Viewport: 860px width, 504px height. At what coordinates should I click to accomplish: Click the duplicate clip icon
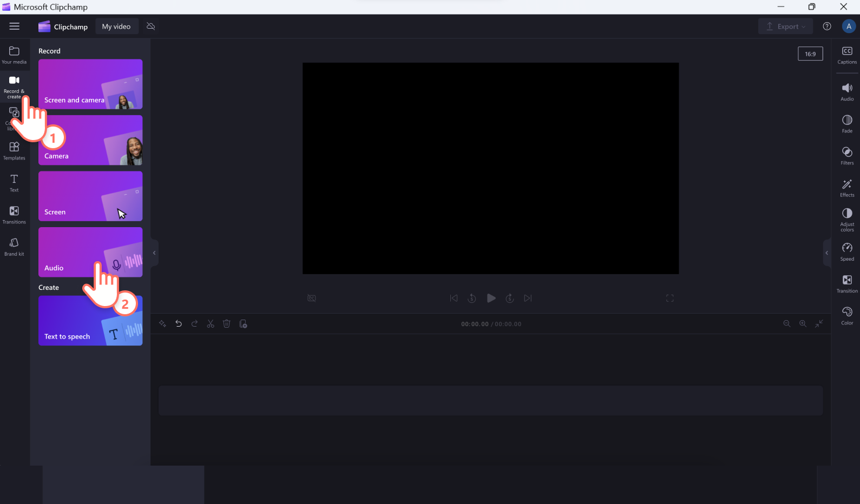pyautogui.click(x=243, y=324)
